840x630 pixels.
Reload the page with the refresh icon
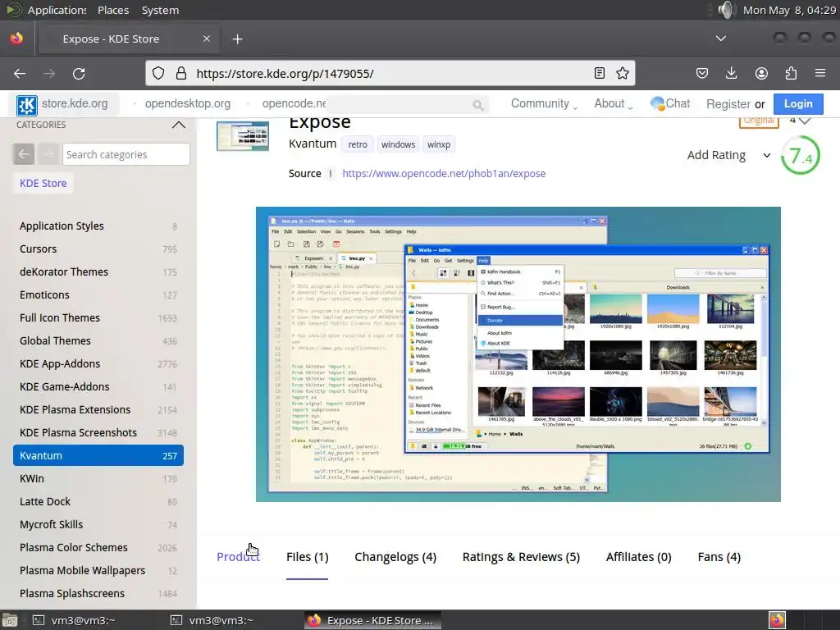coord(79,73)
